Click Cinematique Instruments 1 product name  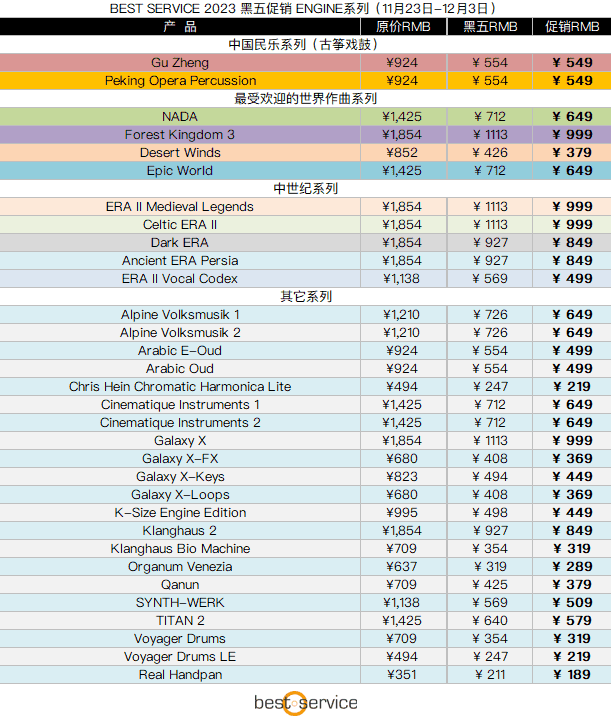[x=180, y=404]
